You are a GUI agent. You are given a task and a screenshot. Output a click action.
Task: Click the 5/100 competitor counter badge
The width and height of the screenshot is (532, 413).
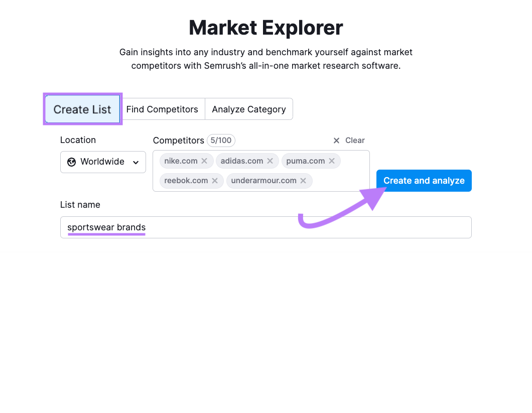click(221, 141)
